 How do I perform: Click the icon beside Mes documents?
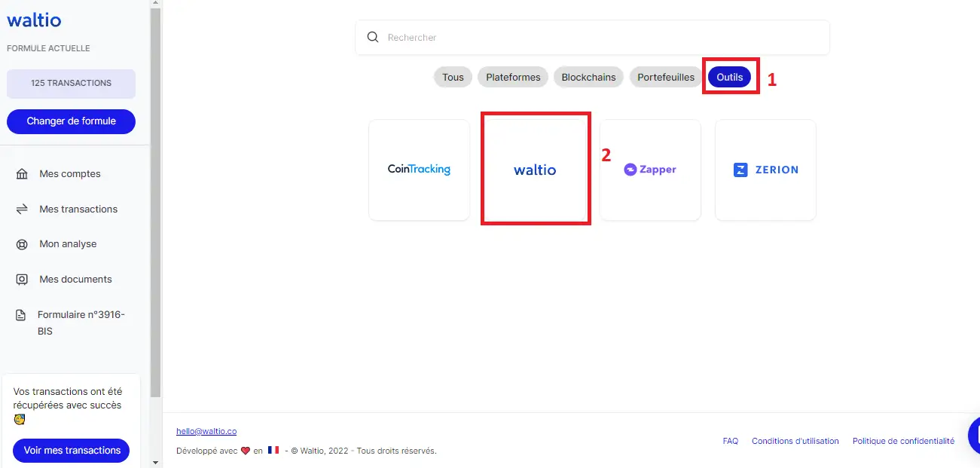(22, 280)
